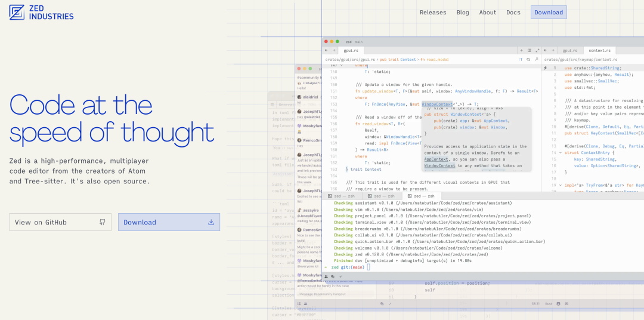Click the envelope feedback icon
Image resolution: width=644 pixels, height=320 pixels.
coord(566,304)
